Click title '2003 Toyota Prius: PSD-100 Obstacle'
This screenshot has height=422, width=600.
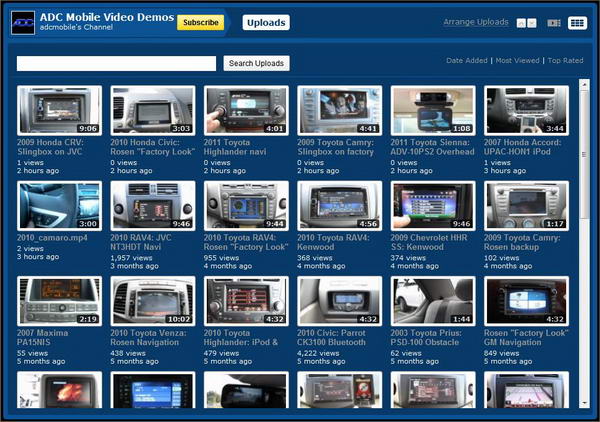pos(426,337)
